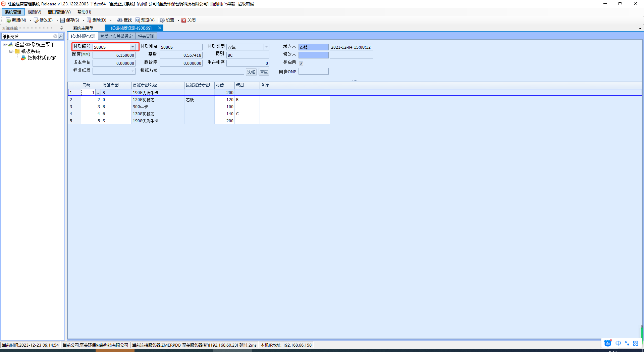644x352 pixels.
Task: Open the 帮助(H) menu
Action: pos(84,12)
